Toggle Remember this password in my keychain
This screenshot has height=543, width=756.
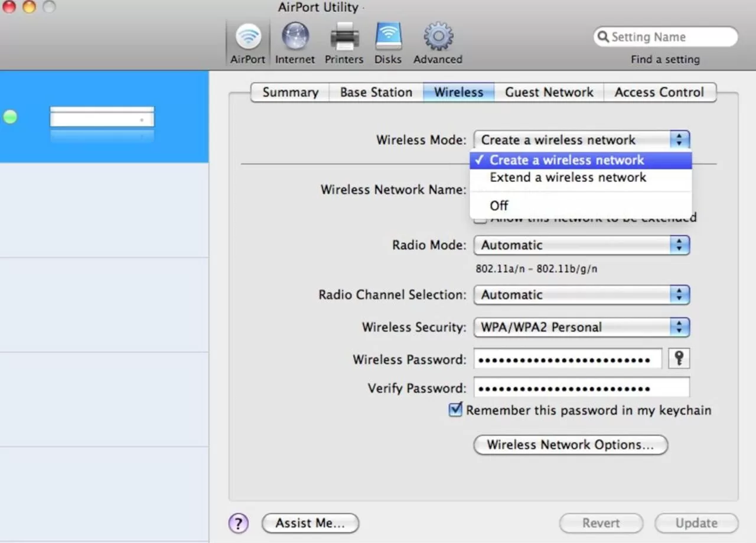[x=455, y=409]
